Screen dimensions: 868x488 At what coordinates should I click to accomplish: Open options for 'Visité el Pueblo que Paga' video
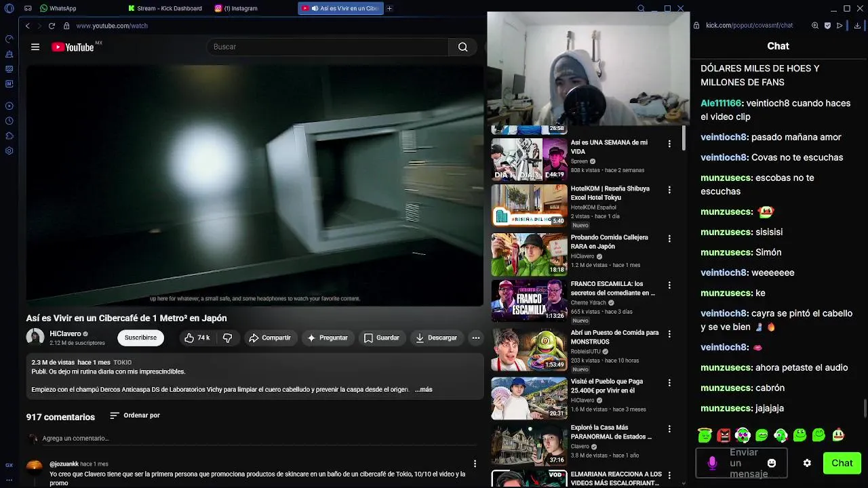pos(669,383)
